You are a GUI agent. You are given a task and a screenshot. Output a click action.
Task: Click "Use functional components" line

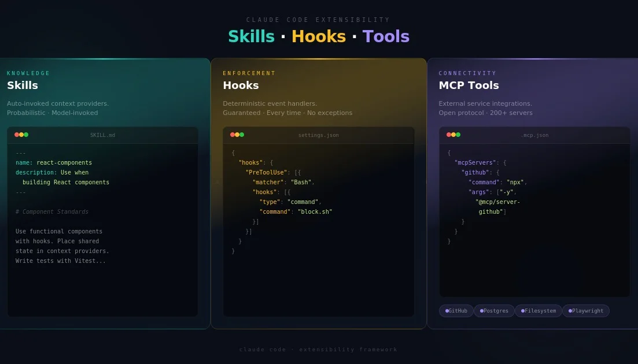59,231
